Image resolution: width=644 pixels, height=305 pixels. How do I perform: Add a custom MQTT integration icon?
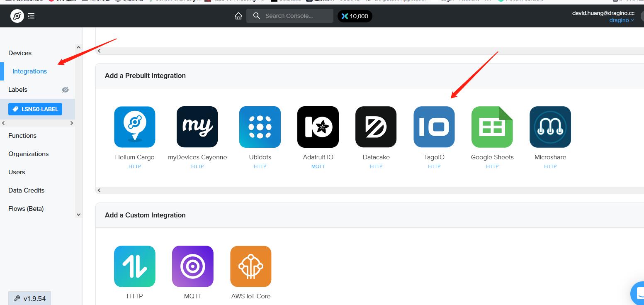[193, 266]
